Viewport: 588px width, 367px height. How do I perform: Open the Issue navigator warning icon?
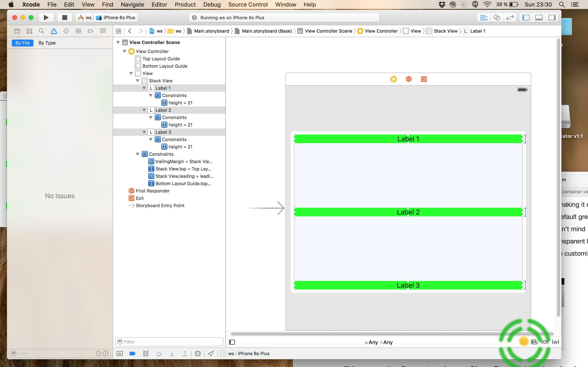click(54, 31)
